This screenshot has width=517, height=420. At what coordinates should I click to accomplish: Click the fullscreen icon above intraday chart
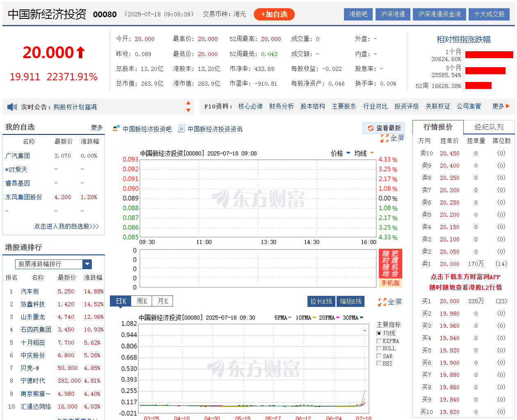pos(385,138)
